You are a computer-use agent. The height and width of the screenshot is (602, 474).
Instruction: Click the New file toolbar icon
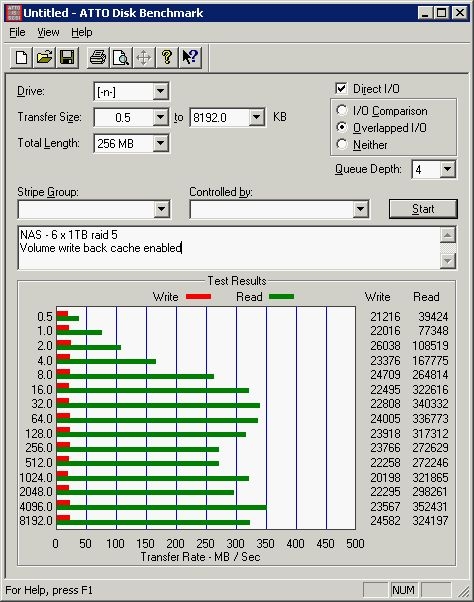click(21, 58)
